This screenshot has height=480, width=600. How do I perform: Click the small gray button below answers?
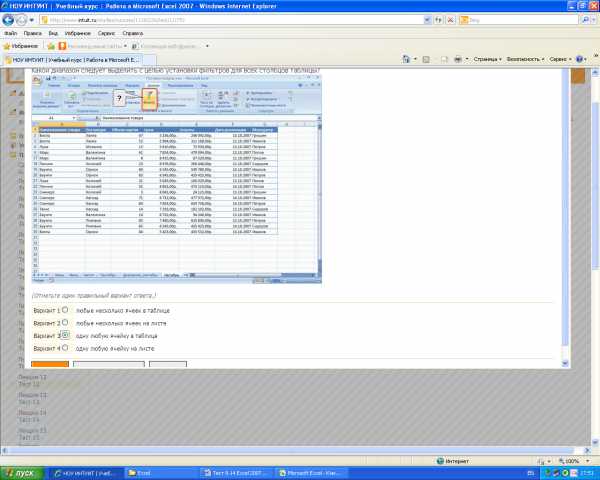(x=168, y=364)
